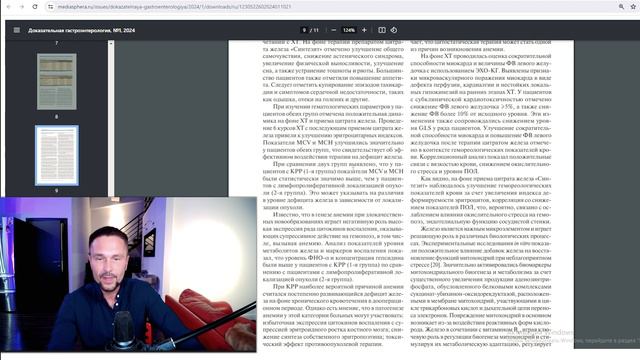
Task: Zoom out the PDF with minus button
Action: [334, 30]
